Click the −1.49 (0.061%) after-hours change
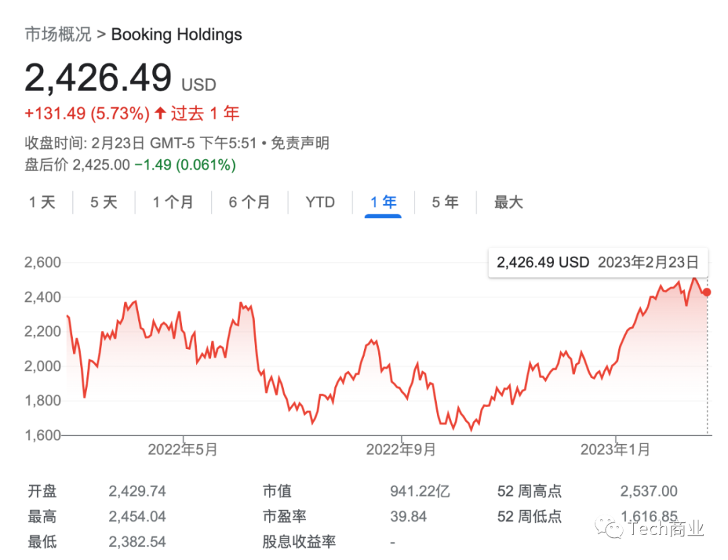The height and width of the screenshot is (560, 728). coord(185,164)
